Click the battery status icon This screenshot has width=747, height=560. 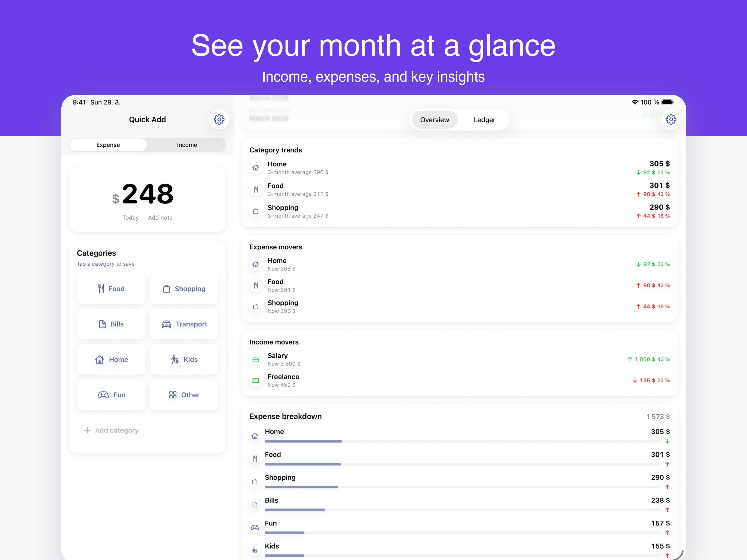[668, 102]
